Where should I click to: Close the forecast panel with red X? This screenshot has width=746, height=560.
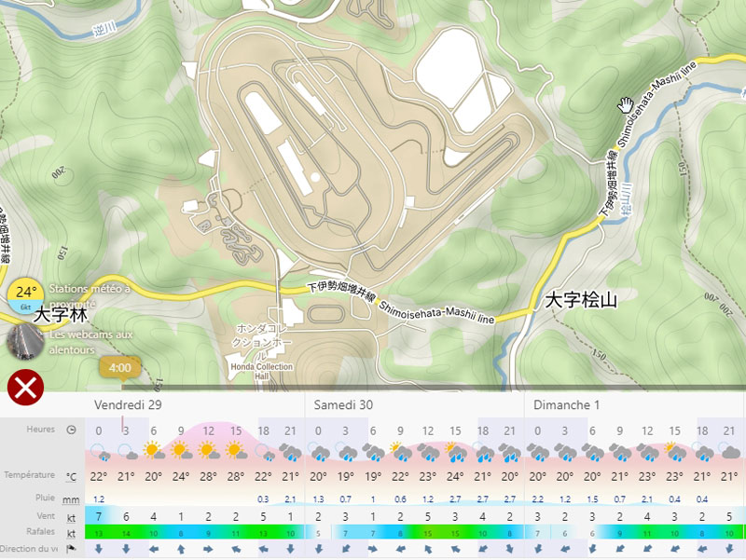(25, 387)
